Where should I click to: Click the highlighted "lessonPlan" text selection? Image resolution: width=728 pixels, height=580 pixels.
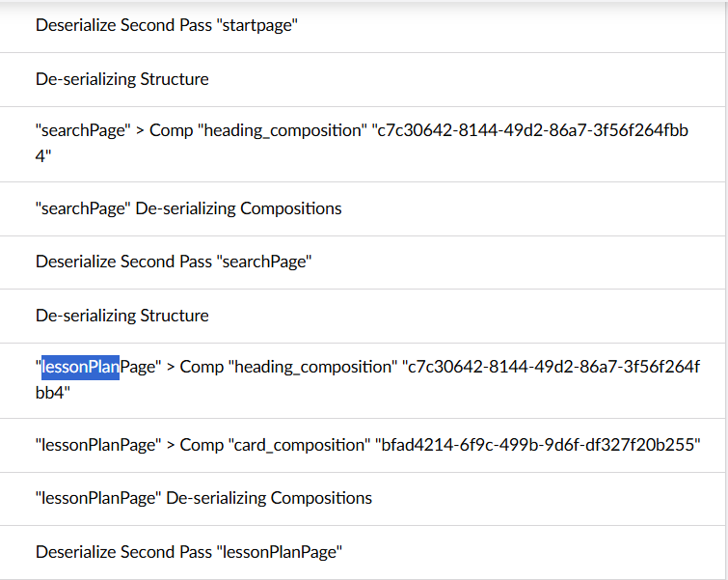[x=80, y=367]
